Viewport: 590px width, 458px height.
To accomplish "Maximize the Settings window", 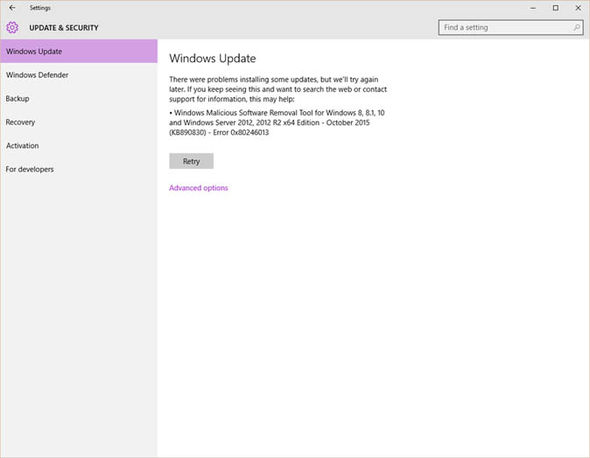I will 555,8.
